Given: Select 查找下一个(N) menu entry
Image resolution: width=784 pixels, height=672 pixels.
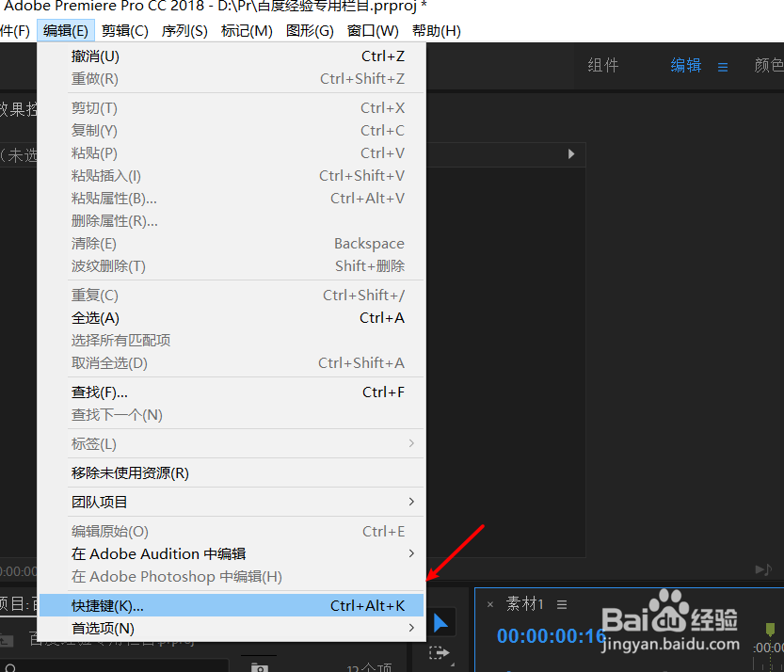Looking at the screenshot, I should tap(231, 414).
